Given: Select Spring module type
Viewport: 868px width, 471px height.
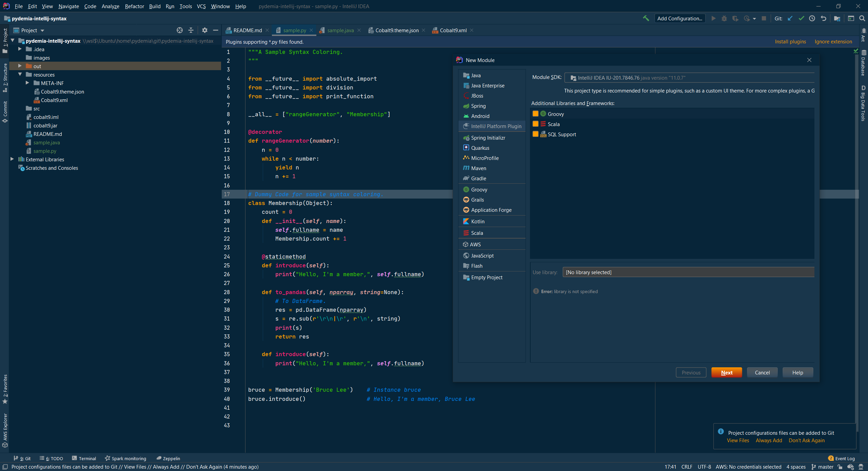Looking at the screenshot, I should [492, 106].
